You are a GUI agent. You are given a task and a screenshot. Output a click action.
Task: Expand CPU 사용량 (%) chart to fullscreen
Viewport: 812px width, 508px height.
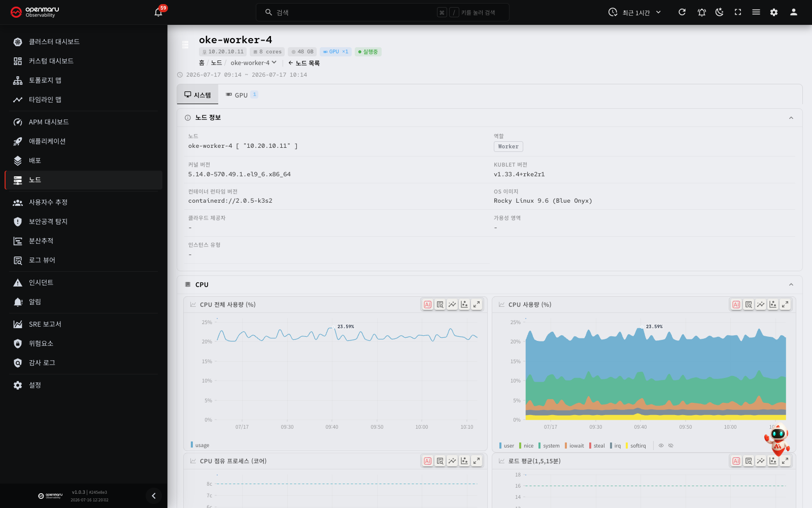coord(785,304)
